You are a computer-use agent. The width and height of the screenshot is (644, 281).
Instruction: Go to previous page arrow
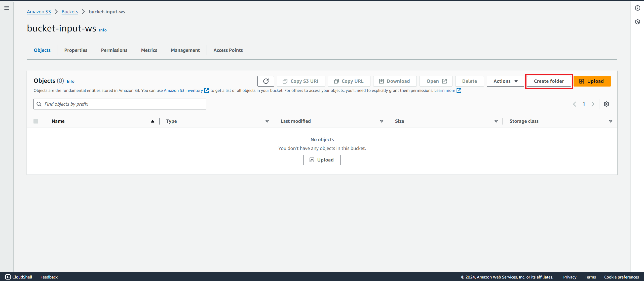575,104
